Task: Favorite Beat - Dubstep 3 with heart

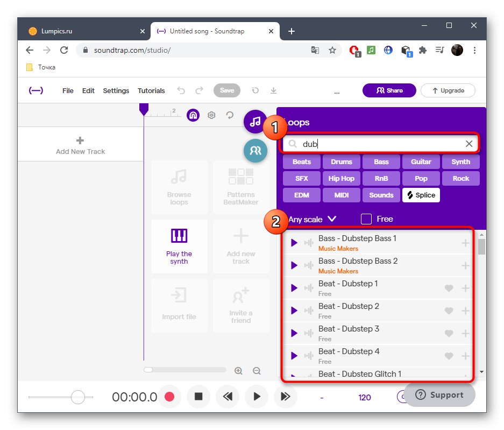Action: 449,333
